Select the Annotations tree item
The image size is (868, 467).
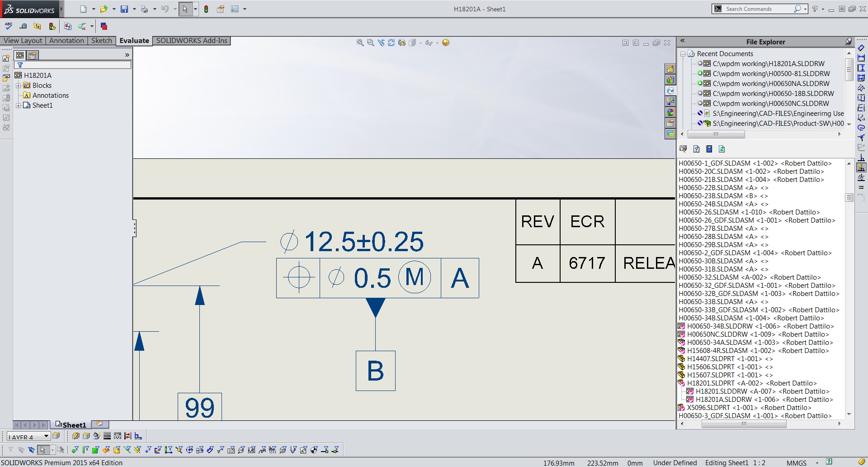tap(51, 95)
